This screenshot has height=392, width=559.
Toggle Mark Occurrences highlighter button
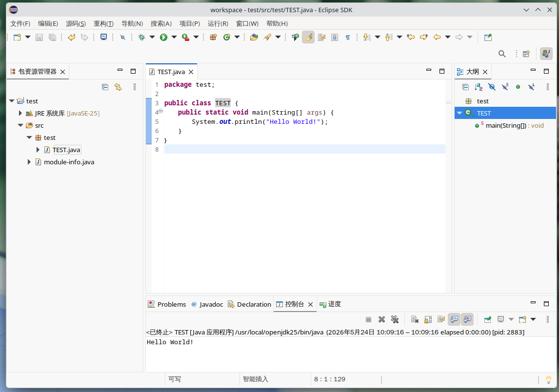(308, 37)
